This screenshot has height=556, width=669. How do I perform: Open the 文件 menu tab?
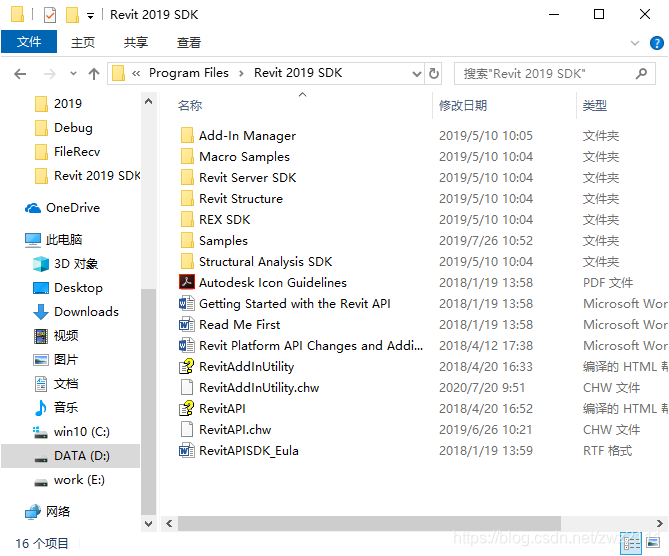(x=29, y=42)
